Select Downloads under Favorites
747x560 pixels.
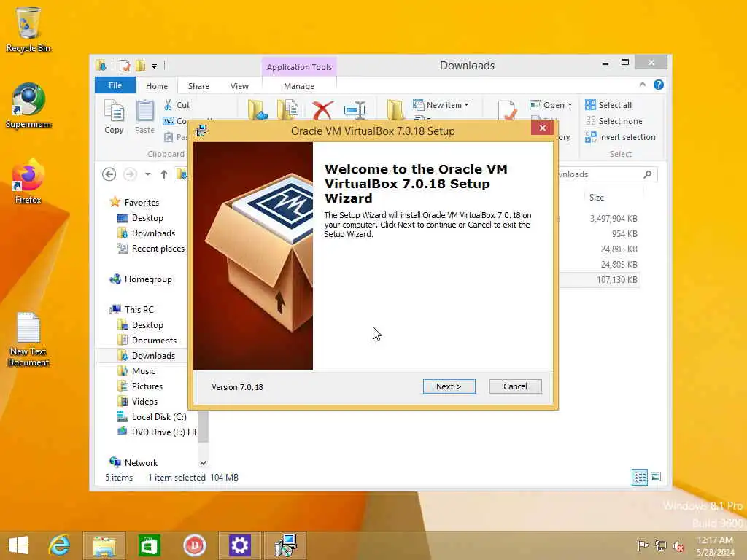[x=153, y=233]
